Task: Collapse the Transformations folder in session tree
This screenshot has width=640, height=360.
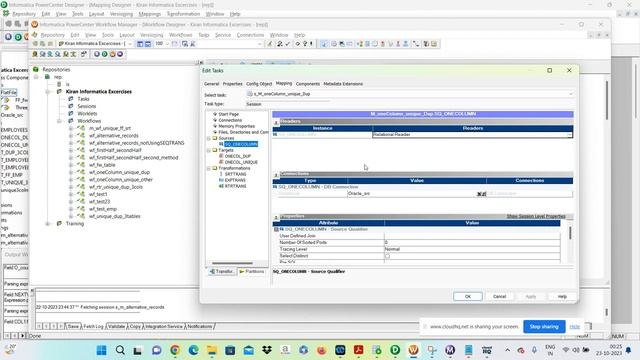Action: pyautogui.click(x=209, y=168)
